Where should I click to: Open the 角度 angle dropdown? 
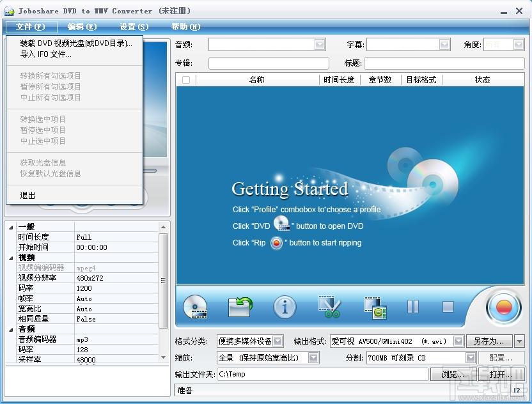coord(519,45)
